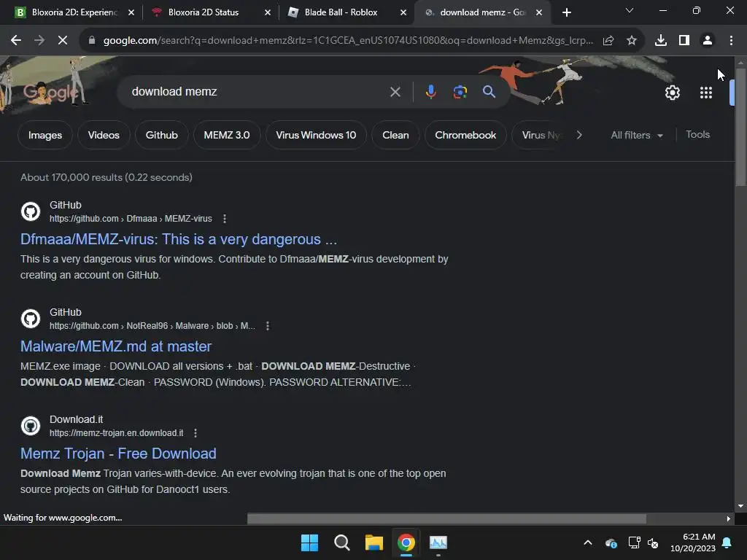
Task: Show hidden system tray icons
Action: pos(588,542)
